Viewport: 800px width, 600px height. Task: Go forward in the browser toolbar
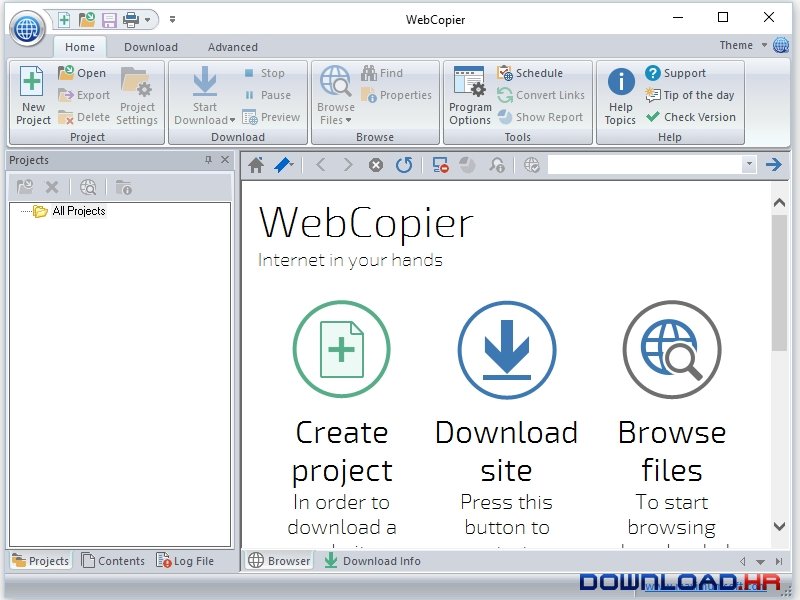(348, 165)
